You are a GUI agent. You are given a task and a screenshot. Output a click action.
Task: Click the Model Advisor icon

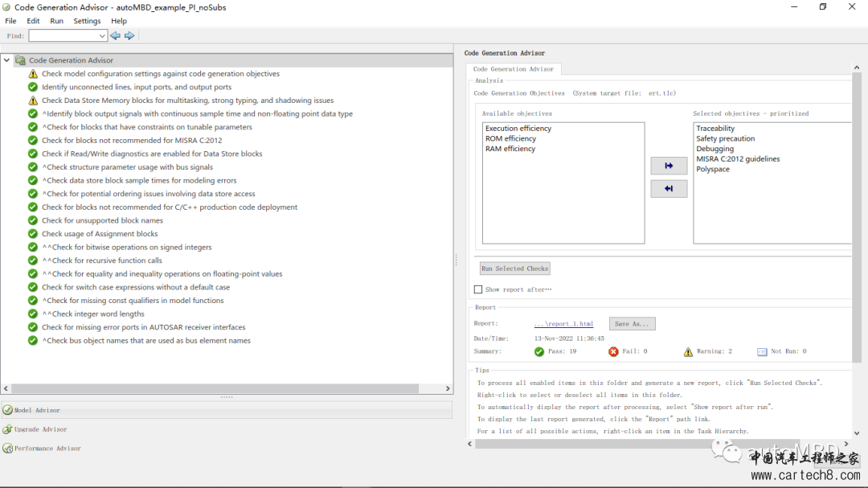click(x=8, y=411)
